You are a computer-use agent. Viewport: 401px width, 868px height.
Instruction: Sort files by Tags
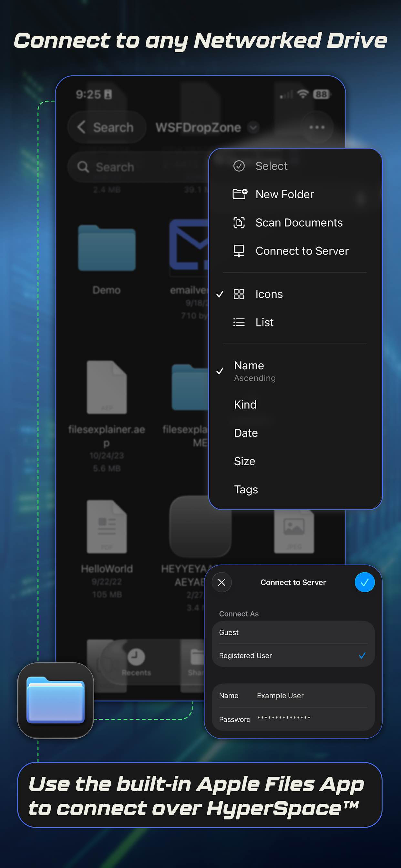(x=295, y=490)
